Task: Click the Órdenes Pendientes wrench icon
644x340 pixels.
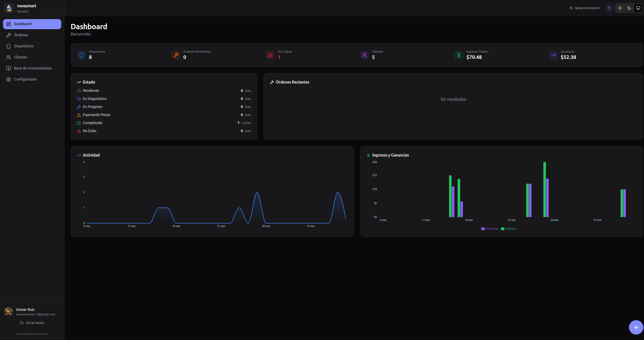Action: pos(176,55)
